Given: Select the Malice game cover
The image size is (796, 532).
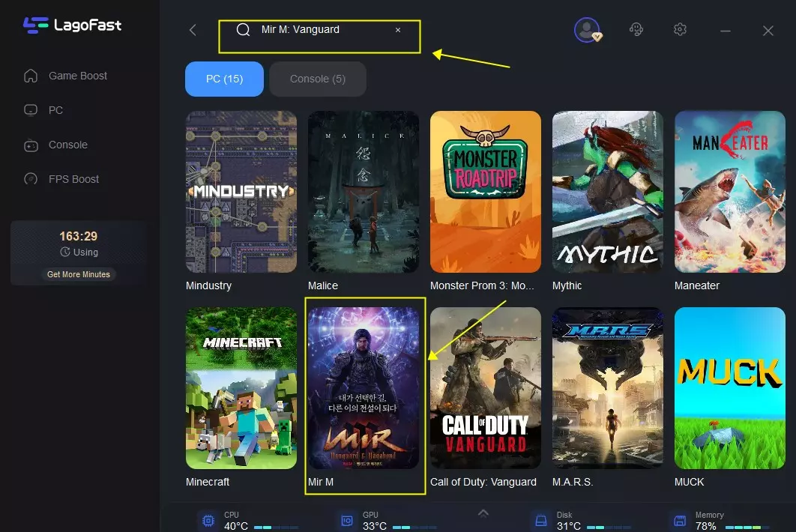Looking at the screenshot, I should pos(364,192).
